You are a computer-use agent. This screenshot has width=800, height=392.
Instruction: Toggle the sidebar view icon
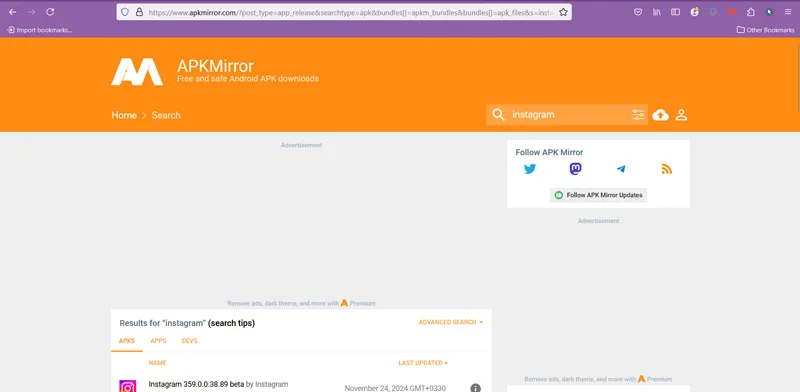pyautogui.click(x=676, y=12)
